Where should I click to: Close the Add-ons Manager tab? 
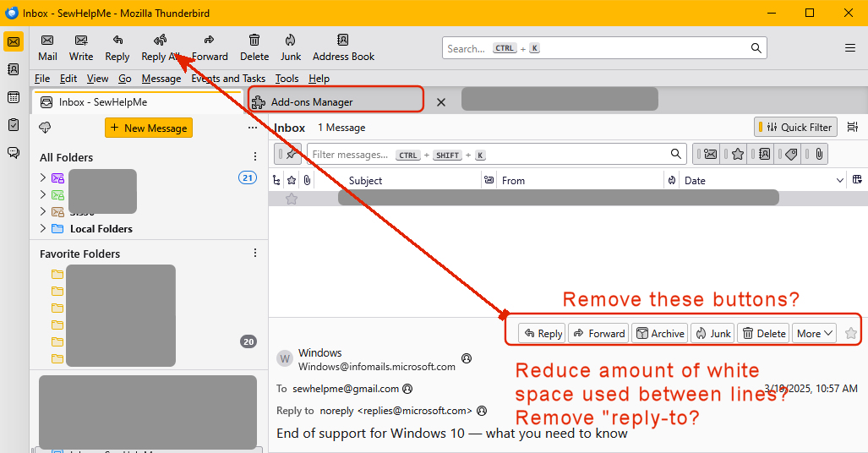coord(441,102)
